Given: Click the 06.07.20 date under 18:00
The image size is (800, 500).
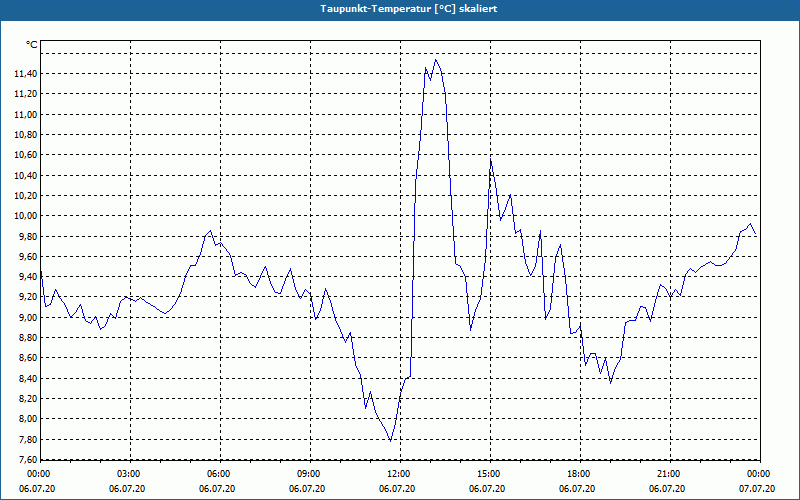Looking at the screenshot, I should pyautogui.click(x=577, y=489).
